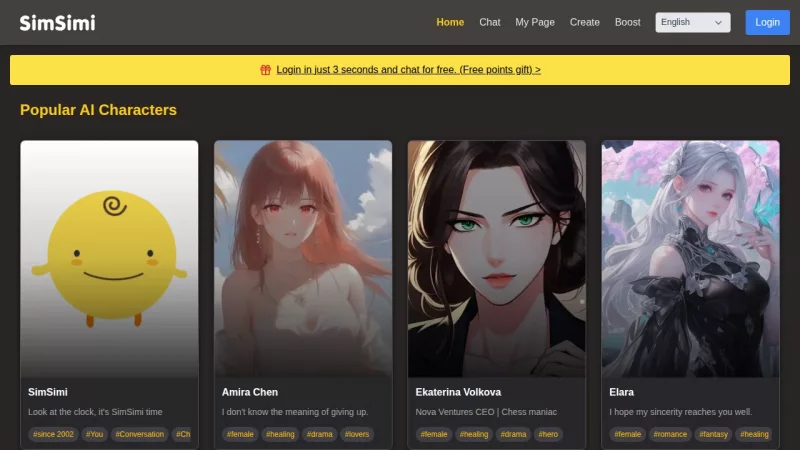Click the Amira Chen character name
This screenshot has height=450, width=800.
pos(250,392)
